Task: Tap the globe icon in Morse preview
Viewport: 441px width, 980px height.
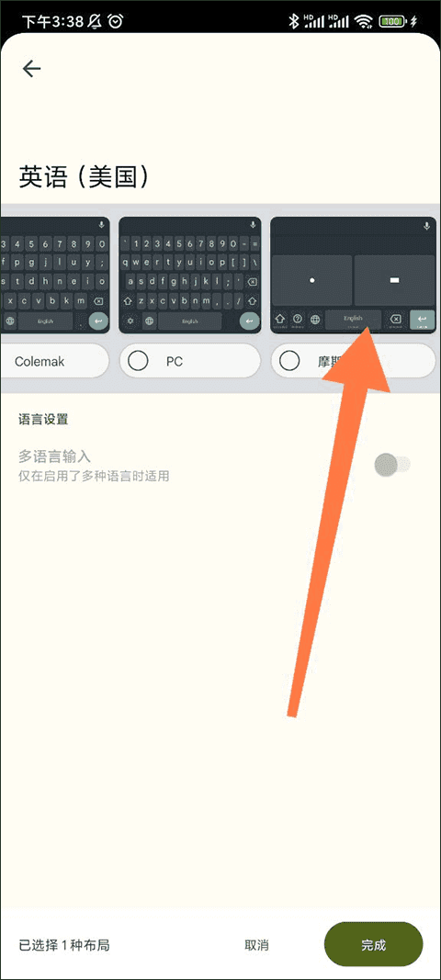Action: (315, 320)
